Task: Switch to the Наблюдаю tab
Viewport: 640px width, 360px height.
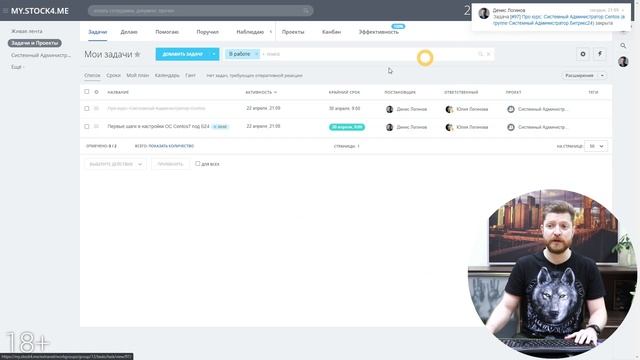Action: [x=250, y=32]
